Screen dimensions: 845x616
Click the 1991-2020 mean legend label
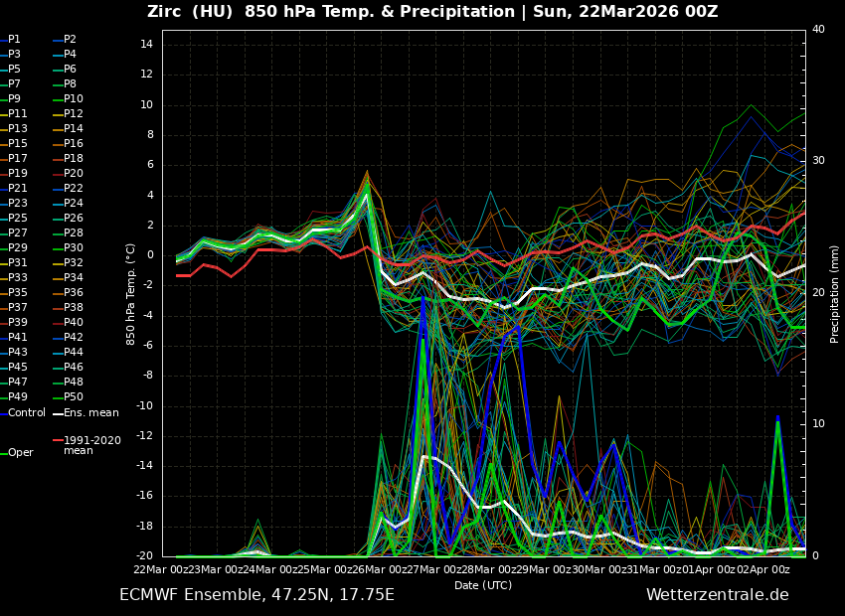click(91, 445)
